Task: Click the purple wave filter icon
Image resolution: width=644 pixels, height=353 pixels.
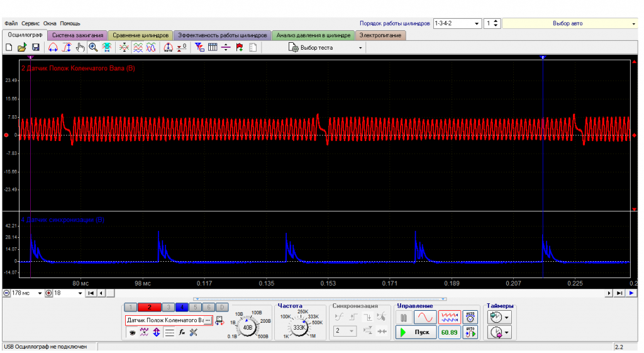Action: coord(144,332)
